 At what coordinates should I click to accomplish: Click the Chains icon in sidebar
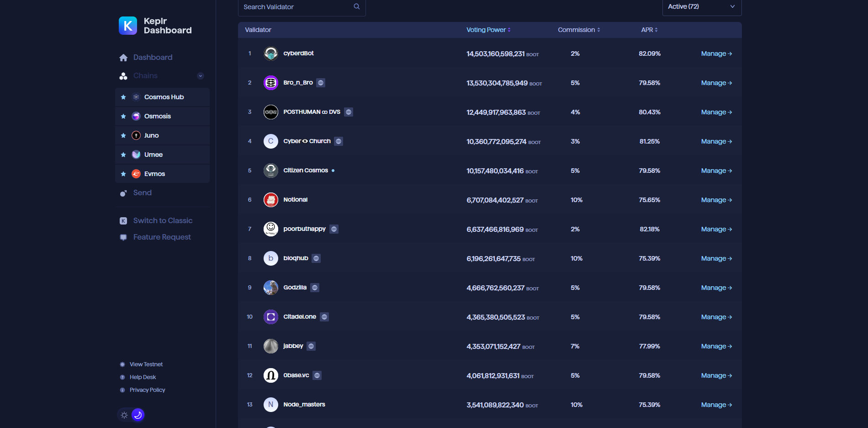(123, 76)
